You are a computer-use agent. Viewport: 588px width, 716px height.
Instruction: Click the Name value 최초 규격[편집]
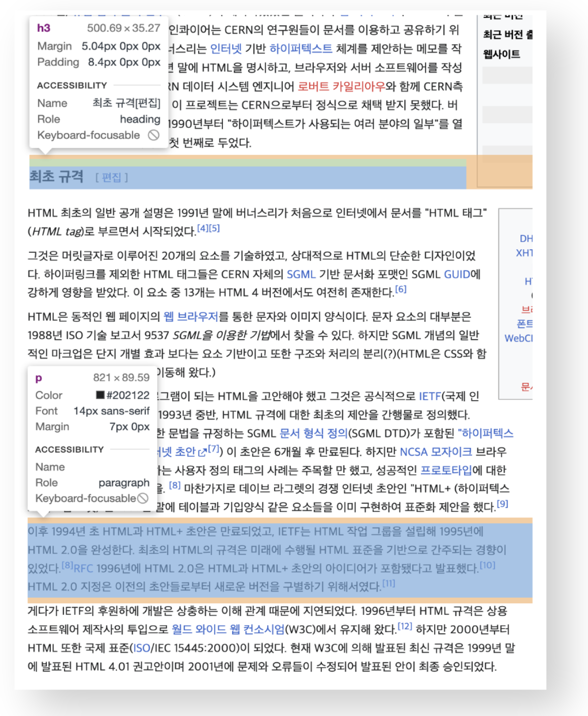[126, 103]
